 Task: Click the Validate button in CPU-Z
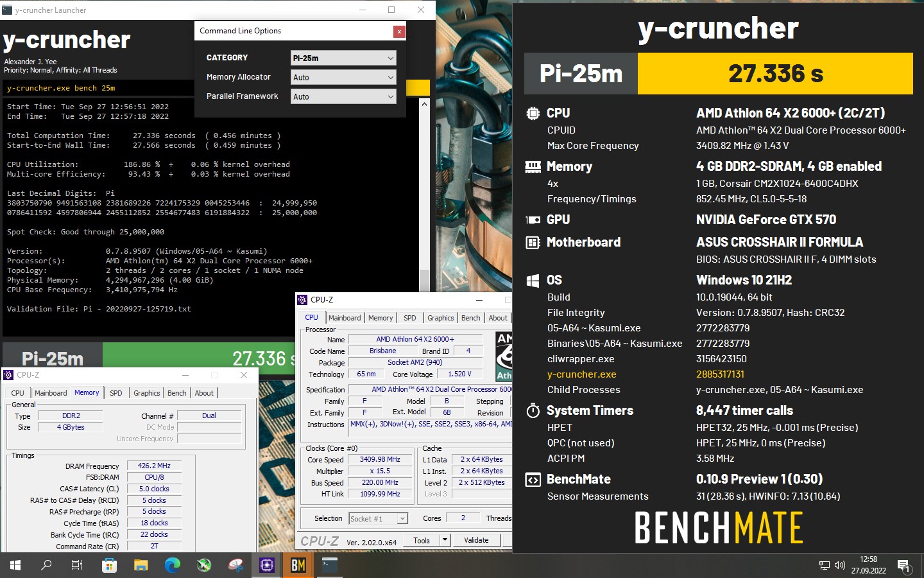pos(476,540)
